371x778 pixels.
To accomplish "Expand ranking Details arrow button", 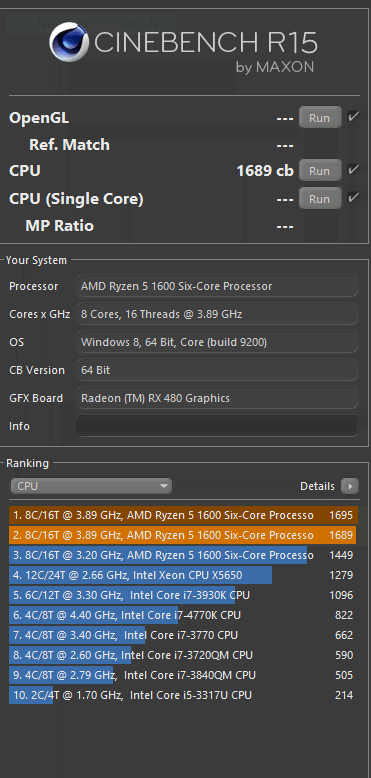I will (350, 486).
